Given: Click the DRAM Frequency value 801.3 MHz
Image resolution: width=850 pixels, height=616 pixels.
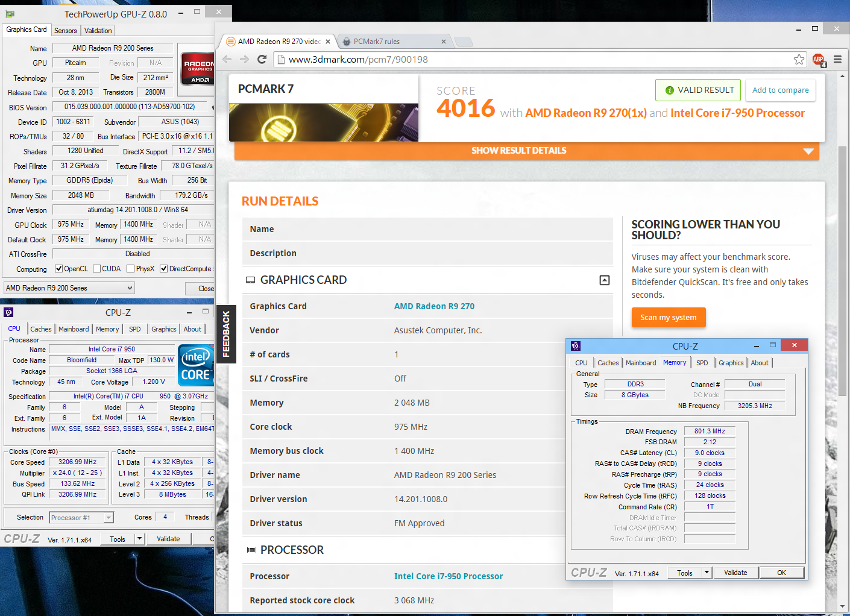Looking at the screenshot, I should [710, 431].
